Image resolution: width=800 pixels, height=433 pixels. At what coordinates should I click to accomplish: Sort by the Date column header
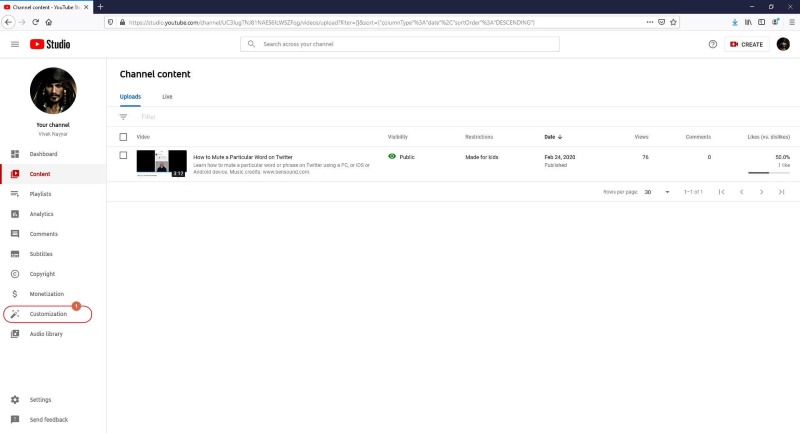(x=553, y=137)
